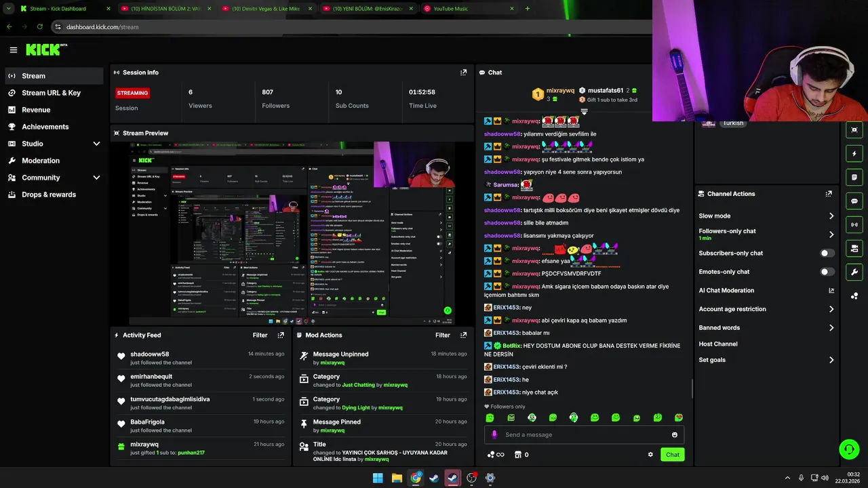Click Host Channel in Channel Actions
The width and height of the screenshot is (868, 488).
(718, 344)
